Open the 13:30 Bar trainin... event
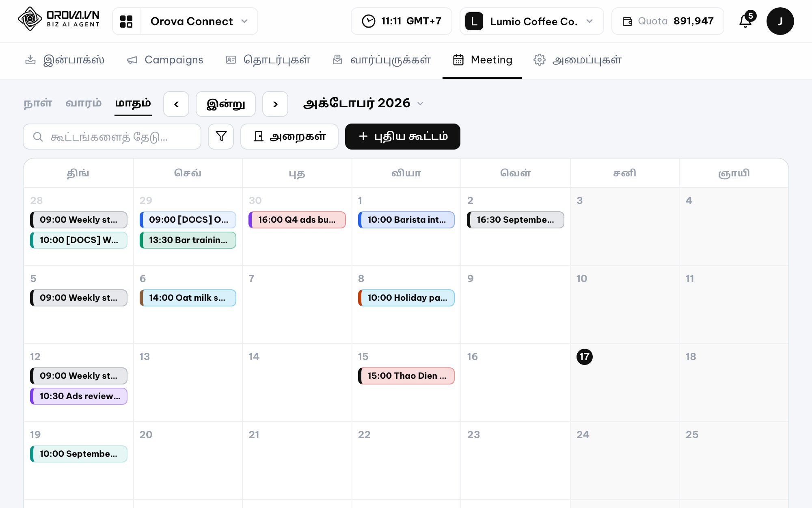The image size is (812, 508). tap(188, 240)
